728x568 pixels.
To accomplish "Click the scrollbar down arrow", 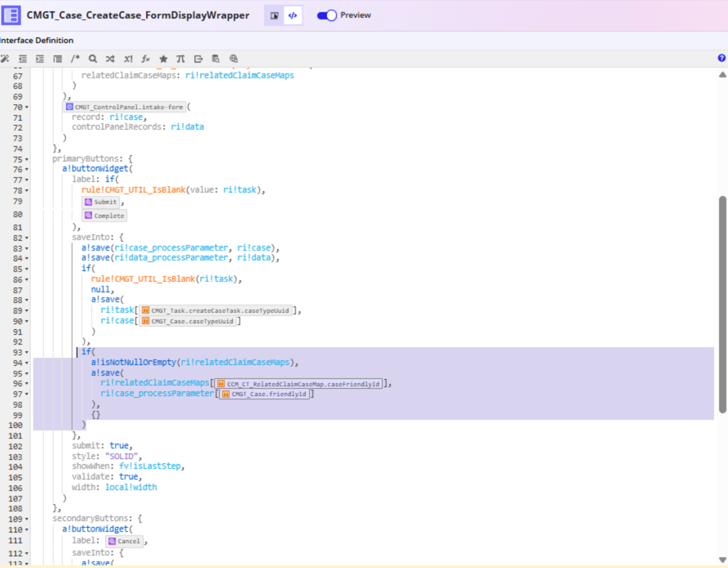I will click(x=722, y=560).
